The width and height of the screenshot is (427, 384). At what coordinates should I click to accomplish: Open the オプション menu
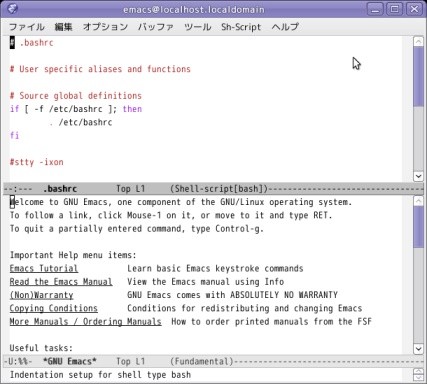coord(105,27)
